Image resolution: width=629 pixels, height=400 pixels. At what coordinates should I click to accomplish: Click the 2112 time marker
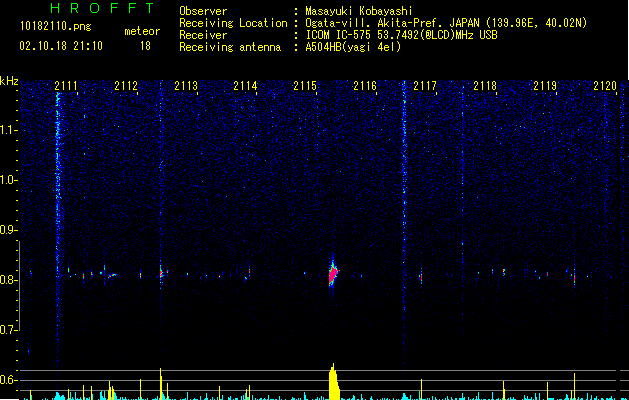point(126,86)
